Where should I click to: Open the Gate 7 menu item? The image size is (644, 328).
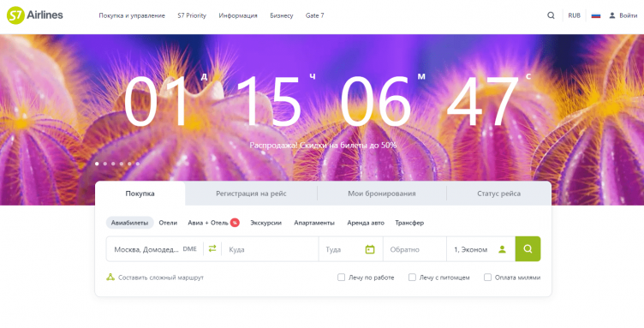pyautogui.click(x=314, y=15)
